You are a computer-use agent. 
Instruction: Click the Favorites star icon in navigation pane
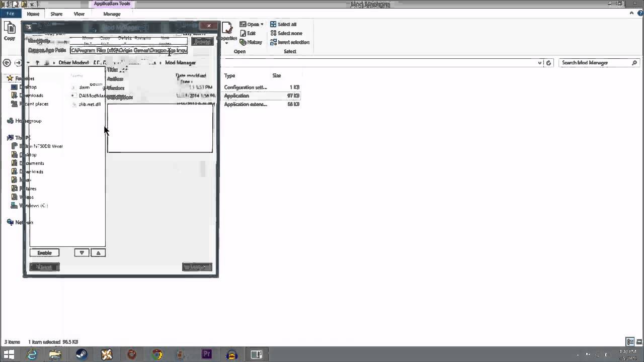coord(10,78)
